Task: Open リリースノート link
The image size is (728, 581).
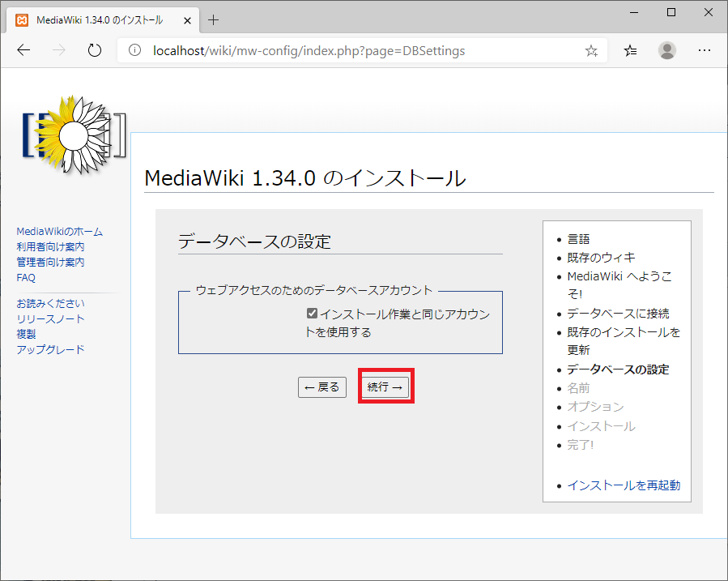Action: tap(50, 318)
